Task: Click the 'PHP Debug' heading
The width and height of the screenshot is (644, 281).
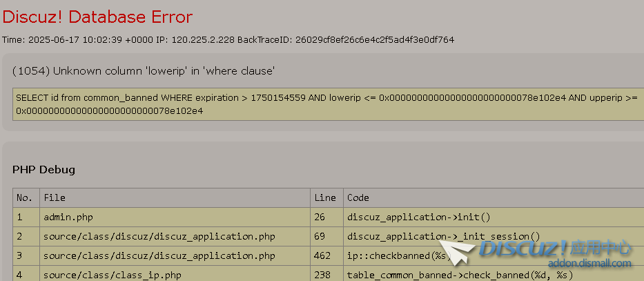Action: tap(43, 170)
